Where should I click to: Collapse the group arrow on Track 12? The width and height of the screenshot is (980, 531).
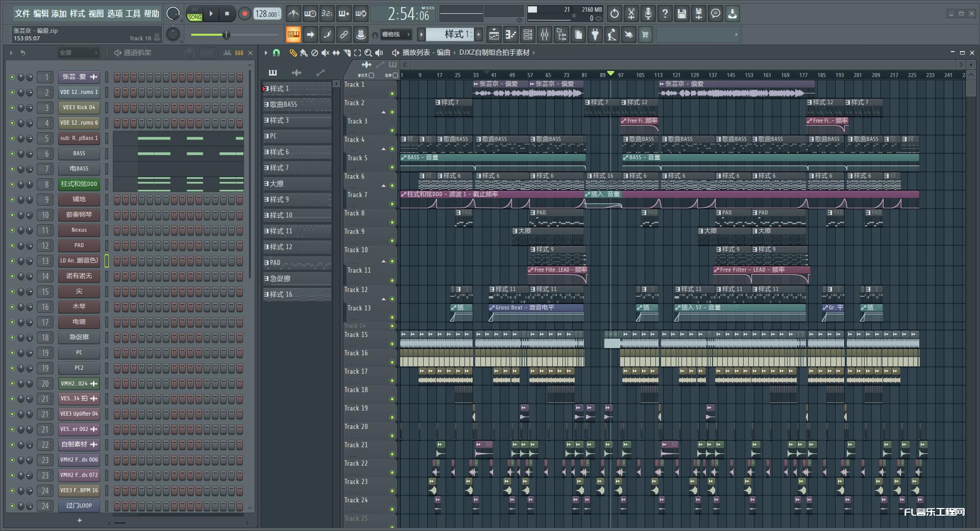[384, 299]
